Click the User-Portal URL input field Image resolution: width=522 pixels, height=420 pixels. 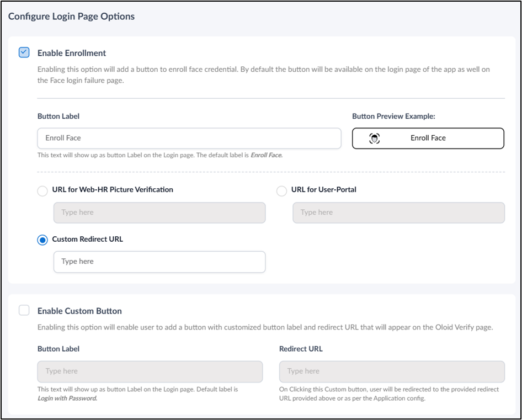(398, 212)
